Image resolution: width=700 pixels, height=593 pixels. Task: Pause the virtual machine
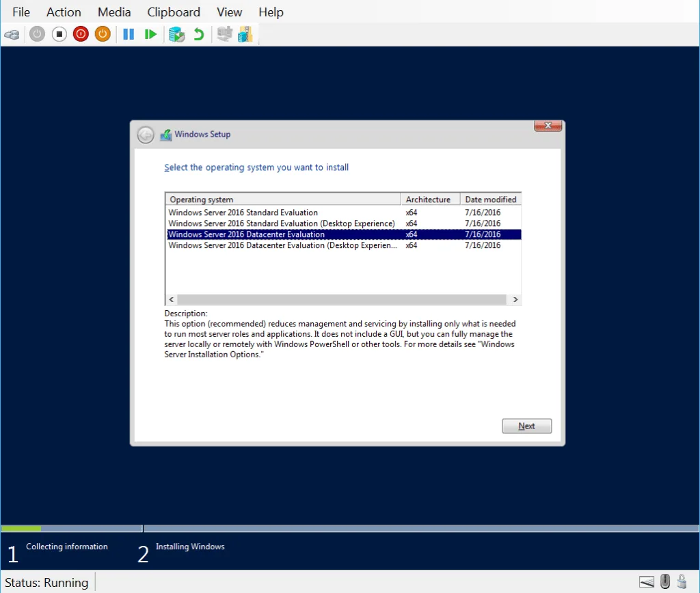click(x=129, y=34)
